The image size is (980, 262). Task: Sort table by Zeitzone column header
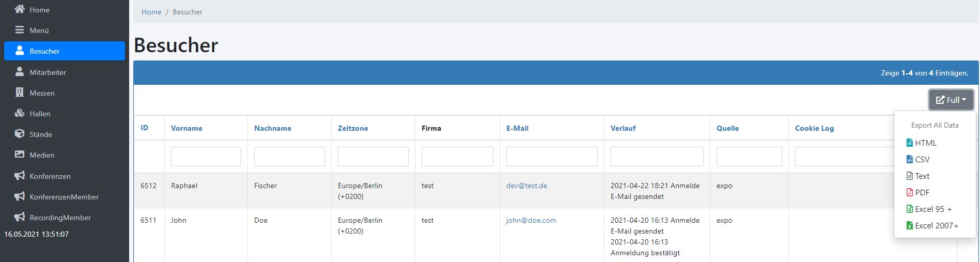(x=353, y=128)
